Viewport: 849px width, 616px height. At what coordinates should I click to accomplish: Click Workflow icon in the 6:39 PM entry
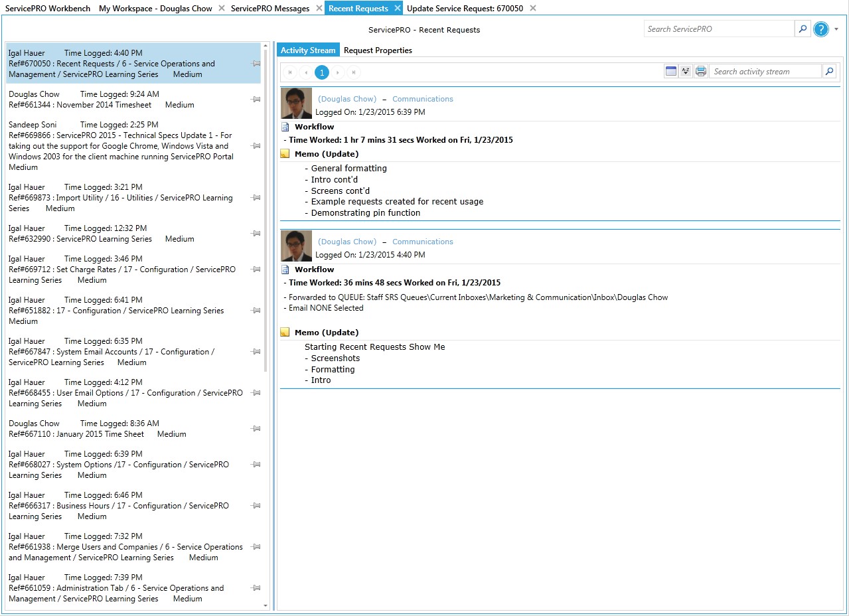pyautogui.click(x=285, y=127)
